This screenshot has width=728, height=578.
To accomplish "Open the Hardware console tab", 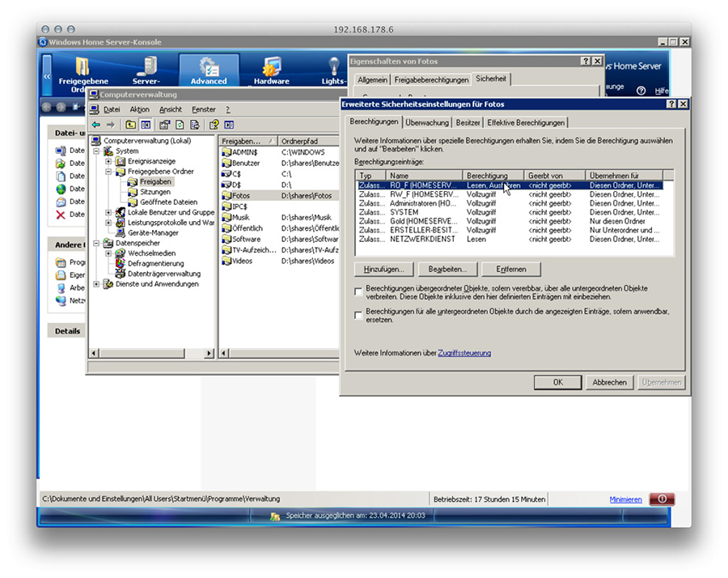I will pos(272,70).
